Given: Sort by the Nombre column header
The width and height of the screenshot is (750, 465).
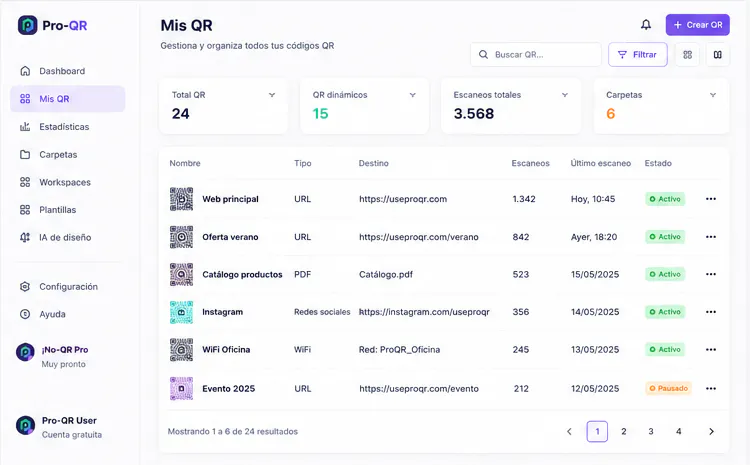Looking at the screenshot, I should (x=185, y=163).
